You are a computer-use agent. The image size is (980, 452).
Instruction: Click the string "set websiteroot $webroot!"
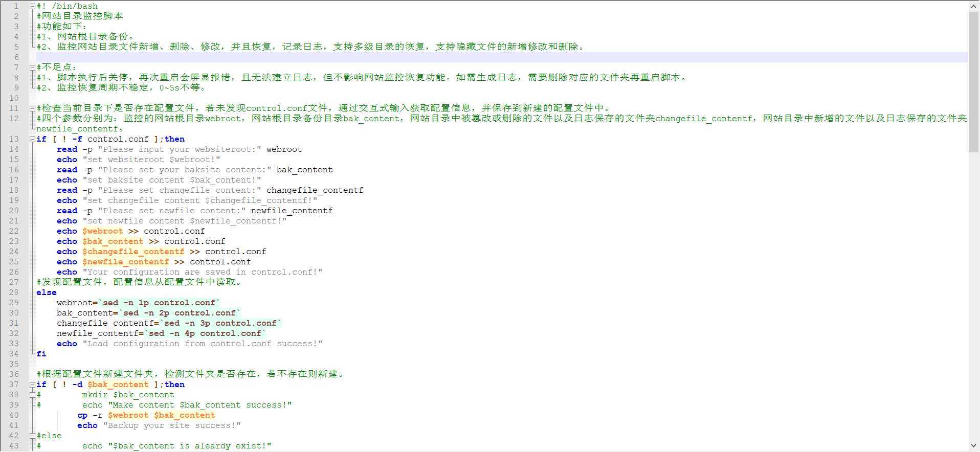151,160
